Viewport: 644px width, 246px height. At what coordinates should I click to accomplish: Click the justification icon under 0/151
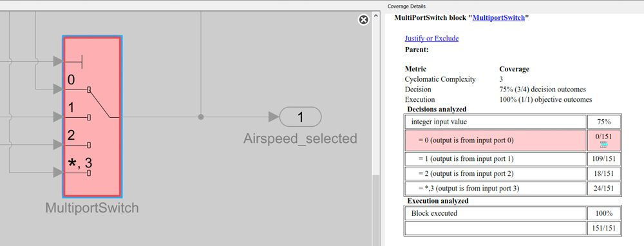coord(603,144)
